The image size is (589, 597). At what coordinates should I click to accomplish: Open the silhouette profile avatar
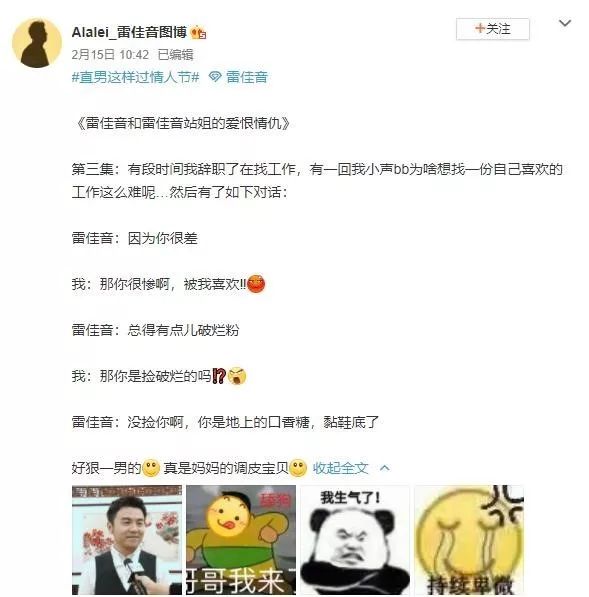click(x=37, y=43)
